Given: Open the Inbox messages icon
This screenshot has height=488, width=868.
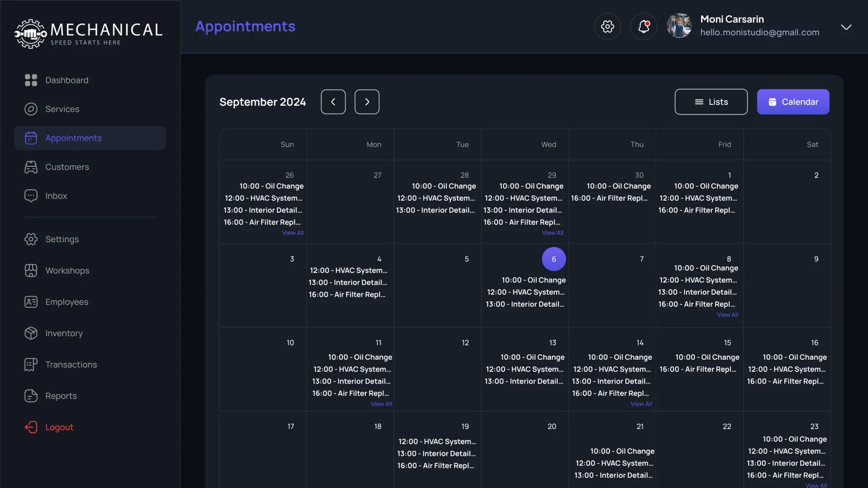Looking at the screenshot, I should (31, 196).
